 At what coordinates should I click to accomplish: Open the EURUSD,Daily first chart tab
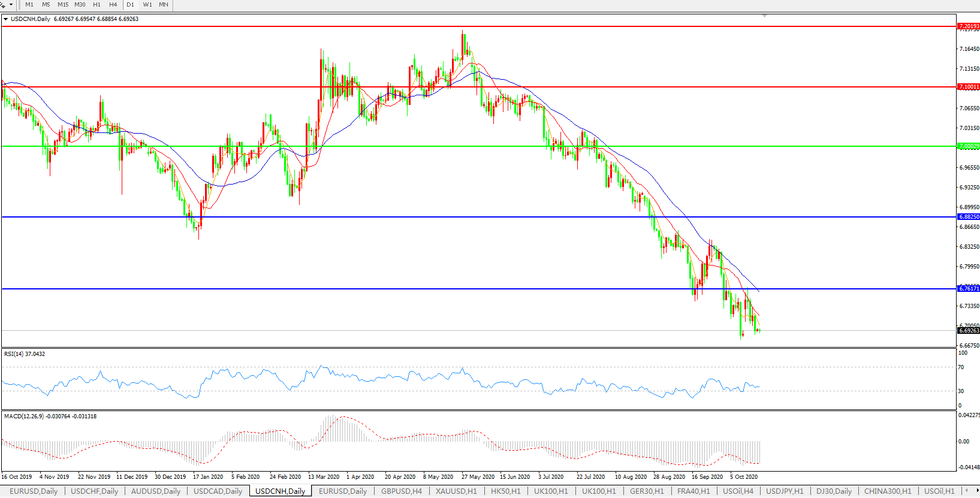[x=34, y=491]
